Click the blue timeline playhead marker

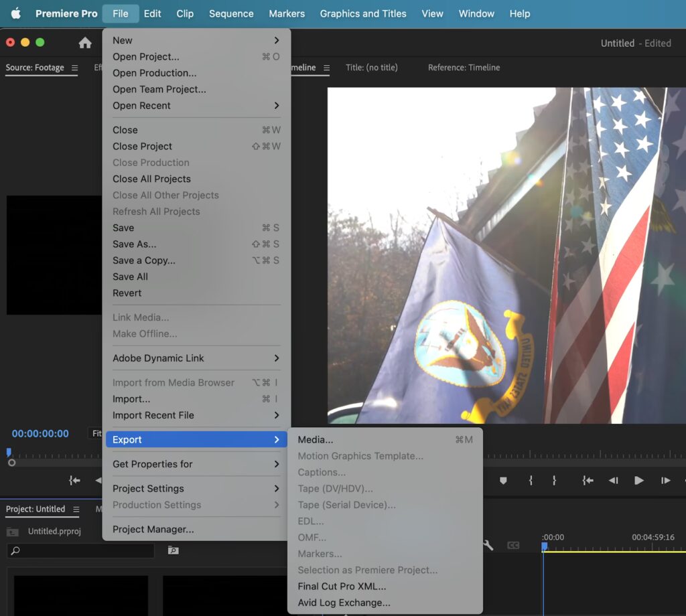coord(545,547)
